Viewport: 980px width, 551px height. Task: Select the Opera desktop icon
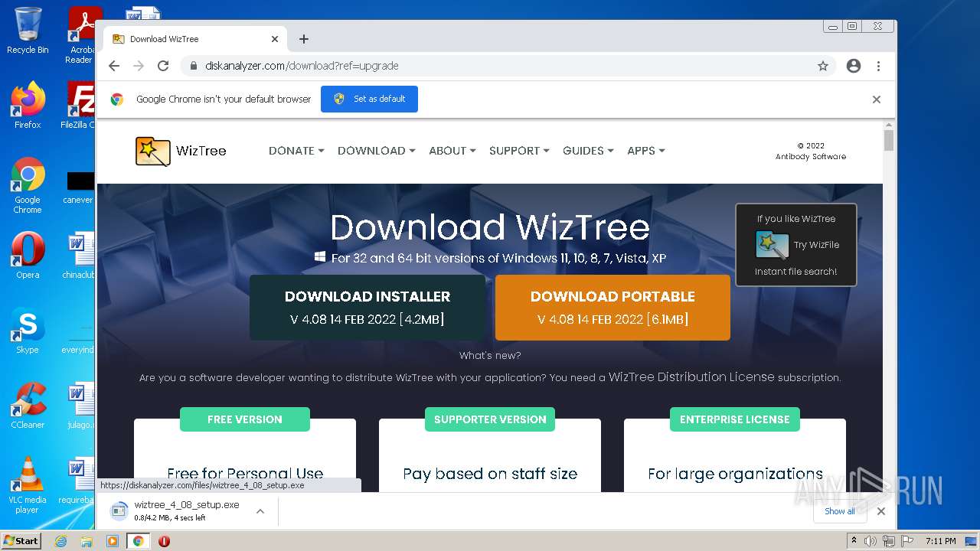click(28, 256)
